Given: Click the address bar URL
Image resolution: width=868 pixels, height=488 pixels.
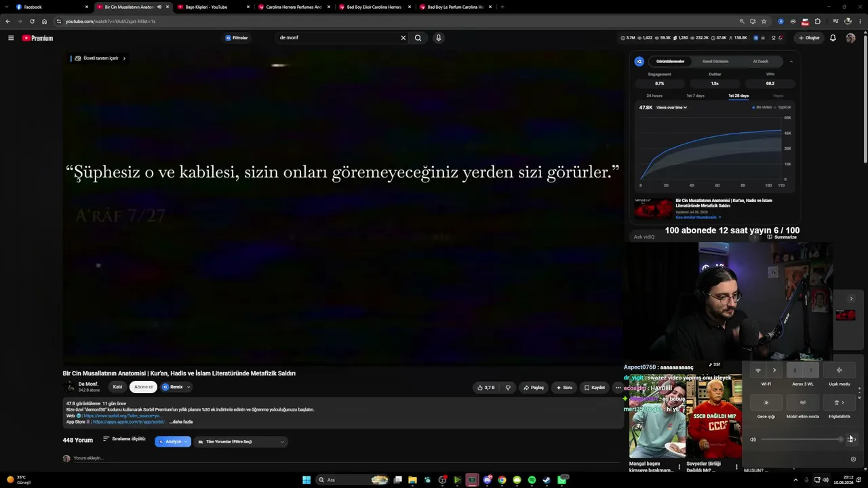Looking at the screenshot, I should coord(111,21).
